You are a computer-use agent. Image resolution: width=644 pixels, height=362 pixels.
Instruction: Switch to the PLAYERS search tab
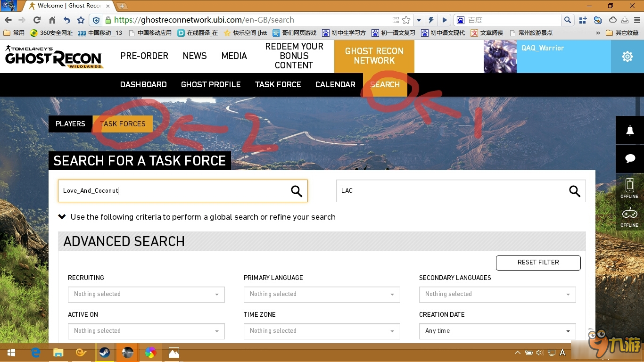point(70,124)
